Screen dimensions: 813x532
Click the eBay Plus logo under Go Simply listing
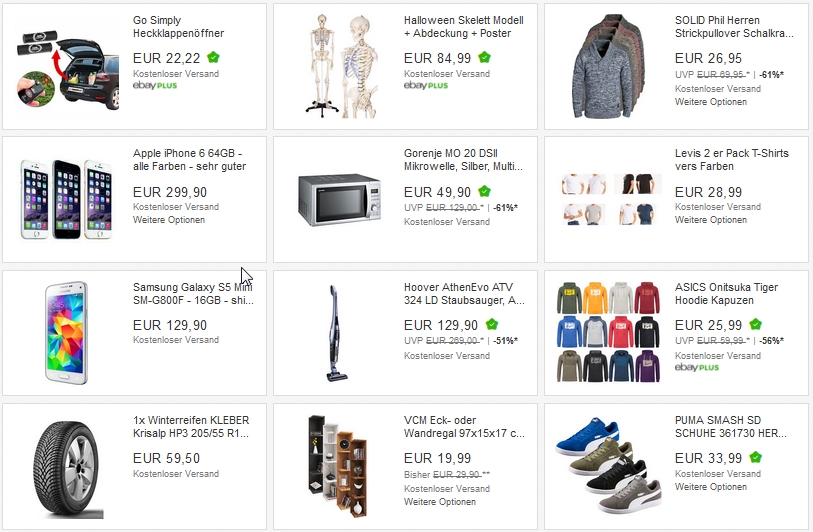point(155,86)
